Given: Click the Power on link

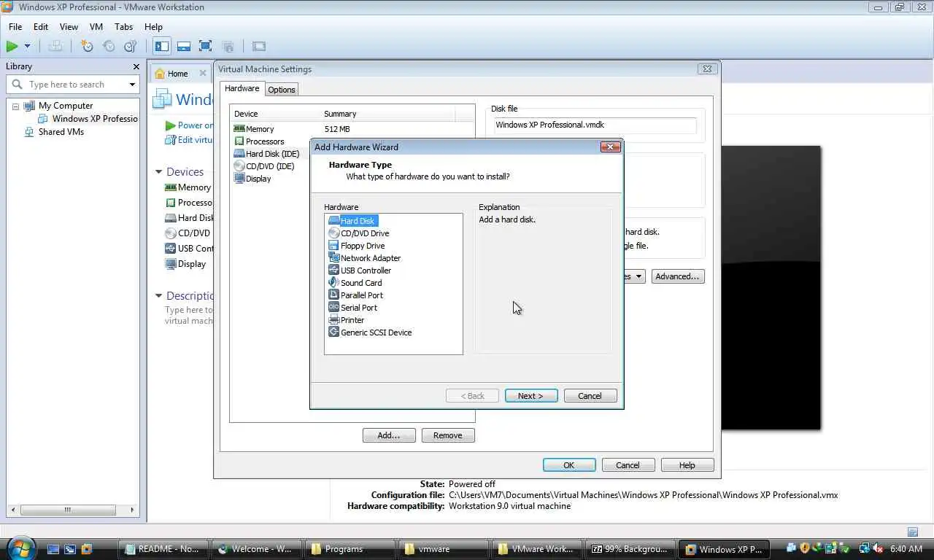Looking at the screenshot, I should coord(190,125).
